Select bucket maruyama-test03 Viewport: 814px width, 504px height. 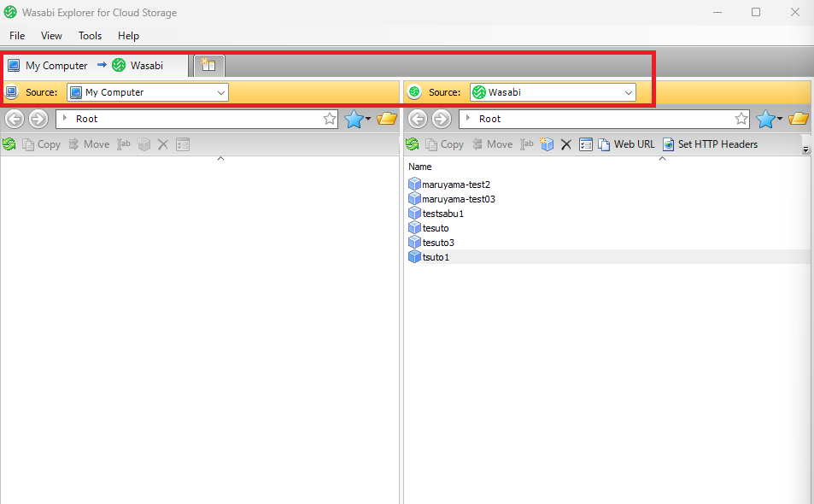(x=452, y=199)
